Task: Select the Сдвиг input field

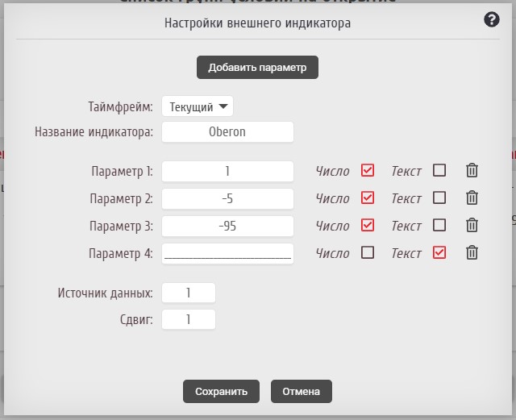Action: (x=189, y=319)
